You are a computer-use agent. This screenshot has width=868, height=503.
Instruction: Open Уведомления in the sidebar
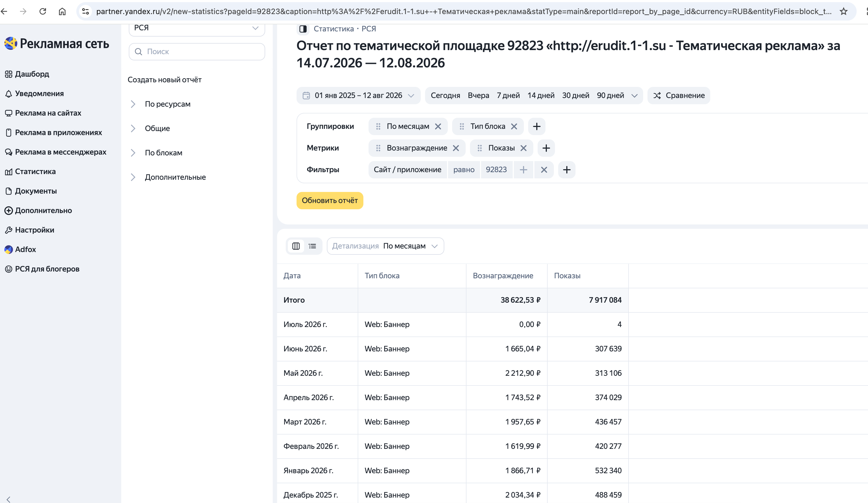pyautogui.click(x=34, y=94)
